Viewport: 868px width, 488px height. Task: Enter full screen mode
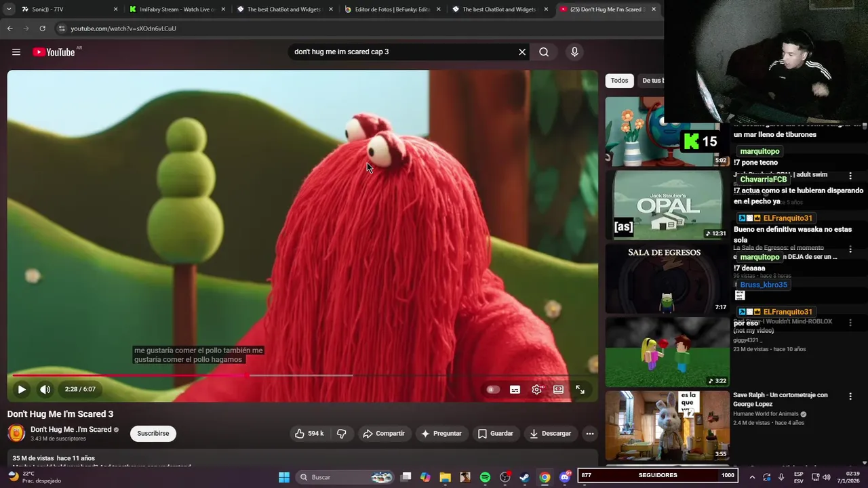580,390
